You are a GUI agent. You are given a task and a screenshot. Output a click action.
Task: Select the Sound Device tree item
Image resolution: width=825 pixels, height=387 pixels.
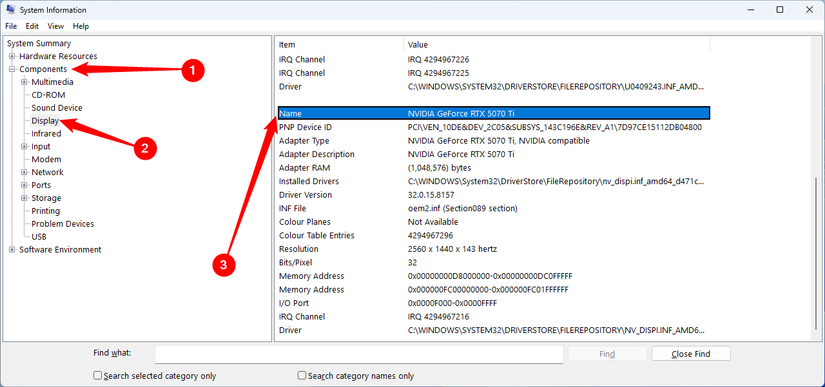point(57,108)
